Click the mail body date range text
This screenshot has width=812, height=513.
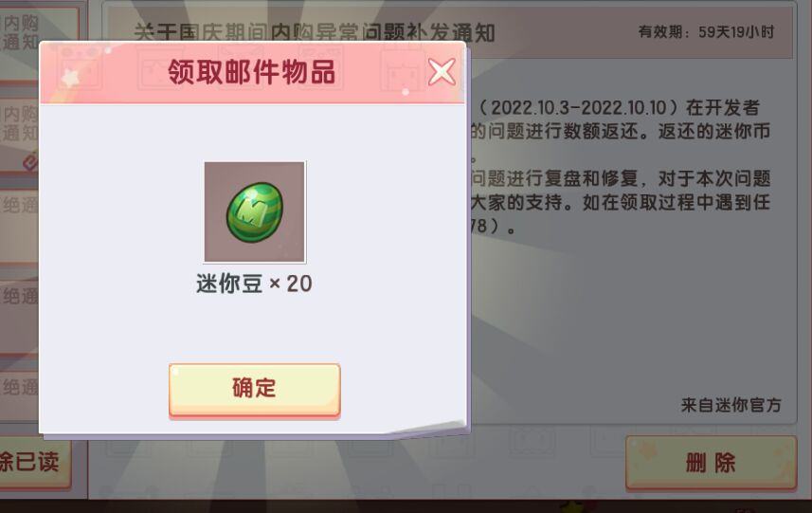[x=579, y=108]
